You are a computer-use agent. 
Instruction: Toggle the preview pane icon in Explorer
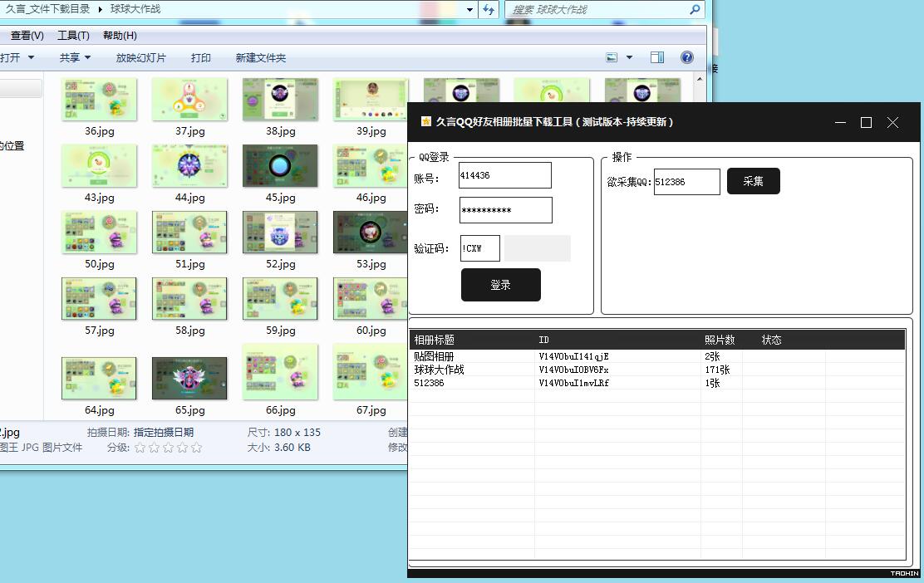[x=657, y=57]
